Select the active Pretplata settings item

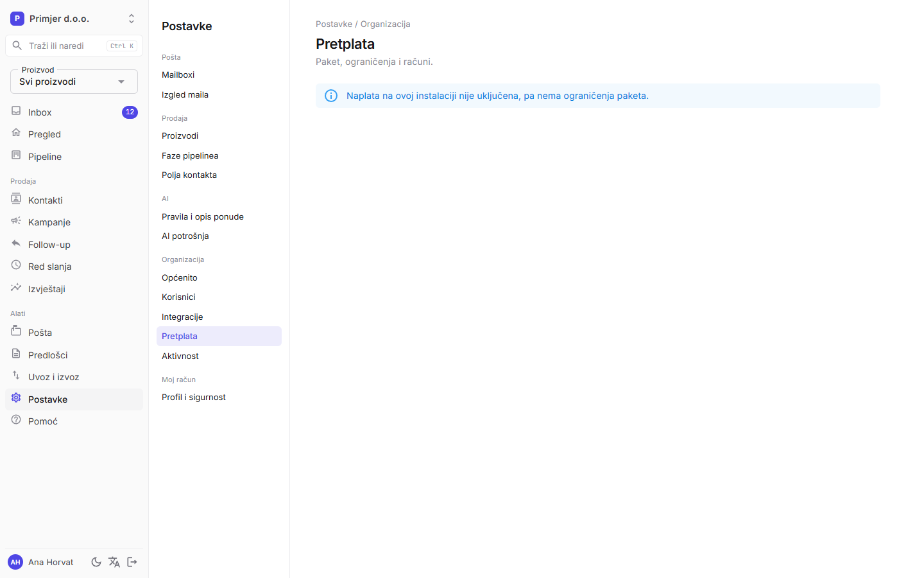click(219, 337)
